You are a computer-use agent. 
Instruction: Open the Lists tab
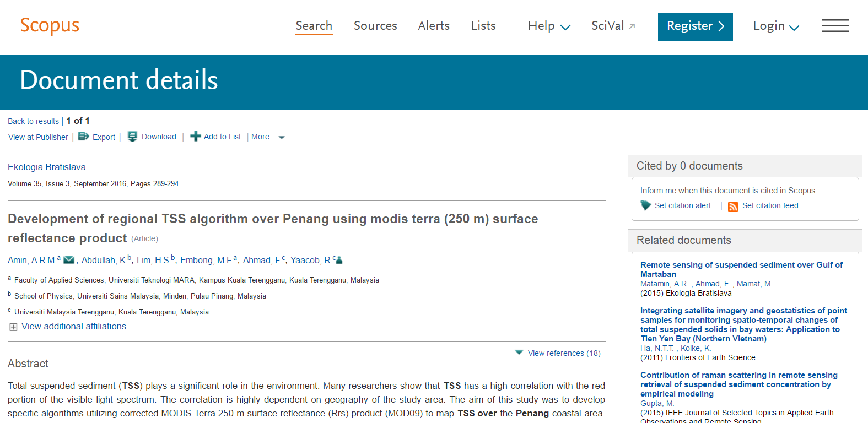click(483, 26)
